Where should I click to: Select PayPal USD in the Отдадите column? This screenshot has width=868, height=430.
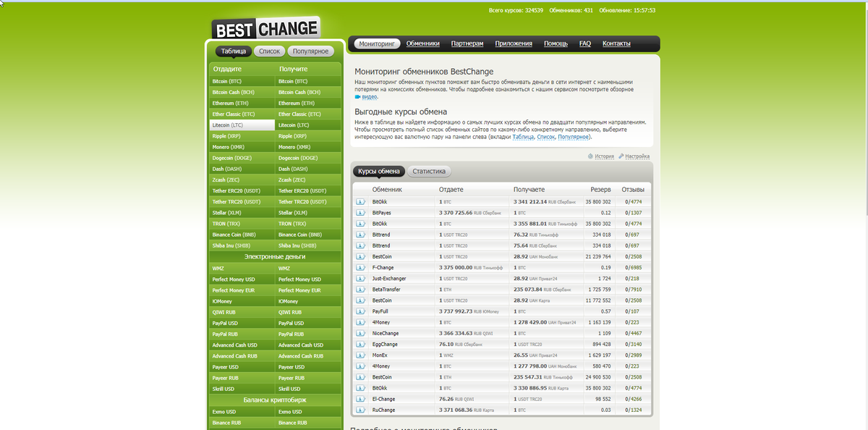pyautogui.click(x=242, y=323)
